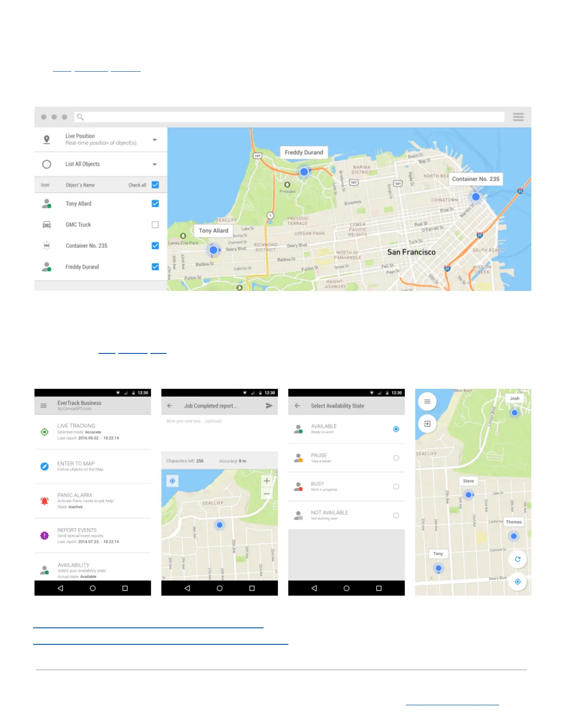
Task: Click the Container No. 235 list icon
Action: point(46,245)
